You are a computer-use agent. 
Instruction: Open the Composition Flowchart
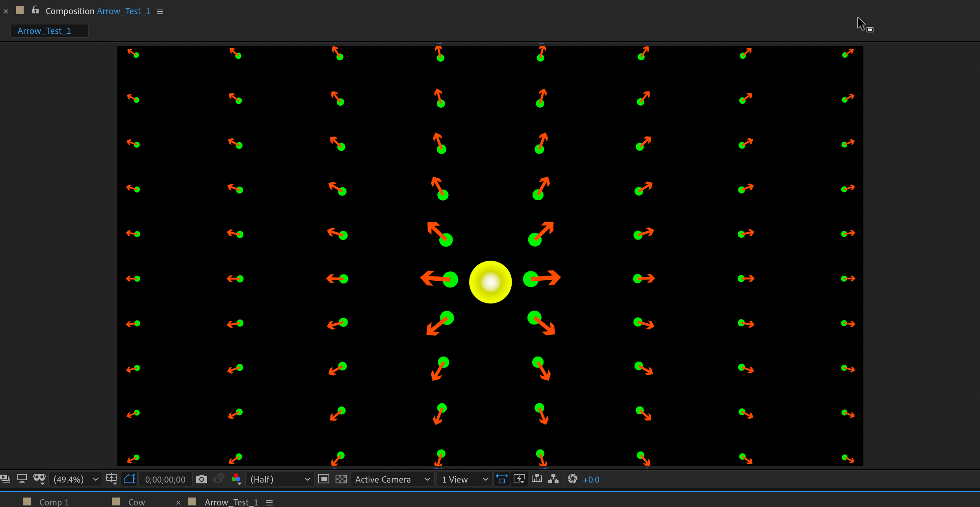click(554, 479)
